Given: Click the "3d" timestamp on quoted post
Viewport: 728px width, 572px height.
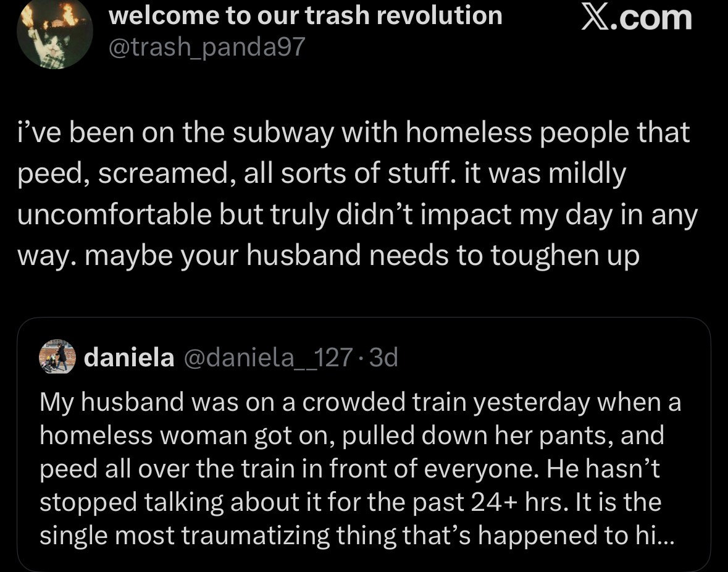Looking at the screenshot, I should (x=383, y=357).
